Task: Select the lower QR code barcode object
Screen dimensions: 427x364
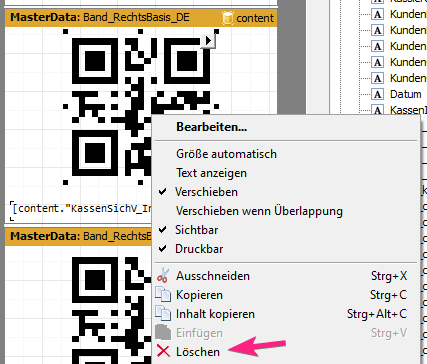Action: coord(112,310)
